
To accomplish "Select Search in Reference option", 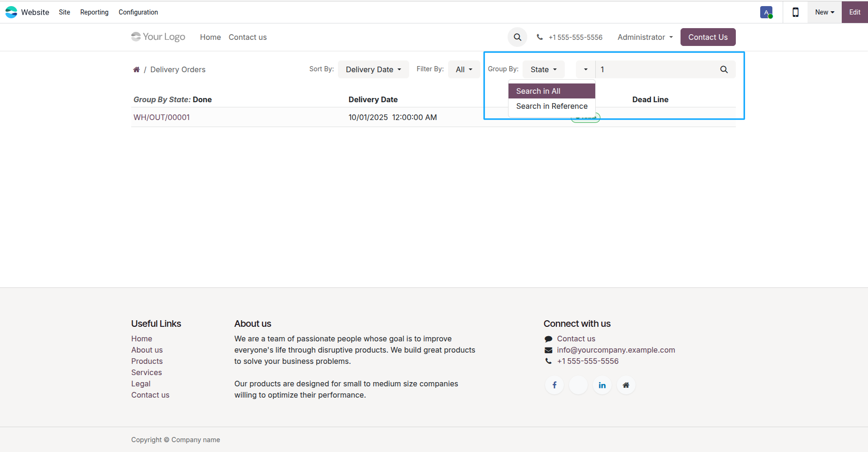I will click(x=552, y=106).
